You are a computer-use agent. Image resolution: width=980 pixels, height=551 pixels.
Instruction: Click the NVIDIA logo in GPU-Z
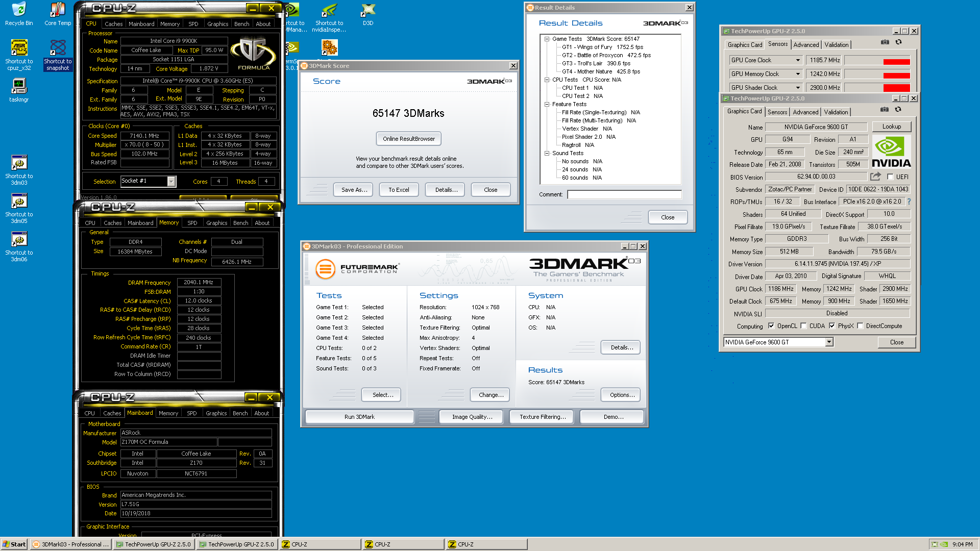891,152
